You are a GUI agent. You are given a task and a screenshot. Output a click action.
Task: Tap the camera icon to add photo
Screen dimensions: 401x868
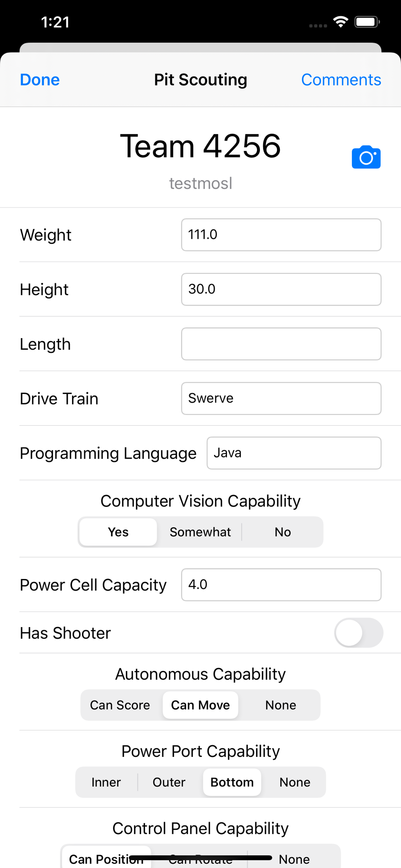(x=366, y=157)
